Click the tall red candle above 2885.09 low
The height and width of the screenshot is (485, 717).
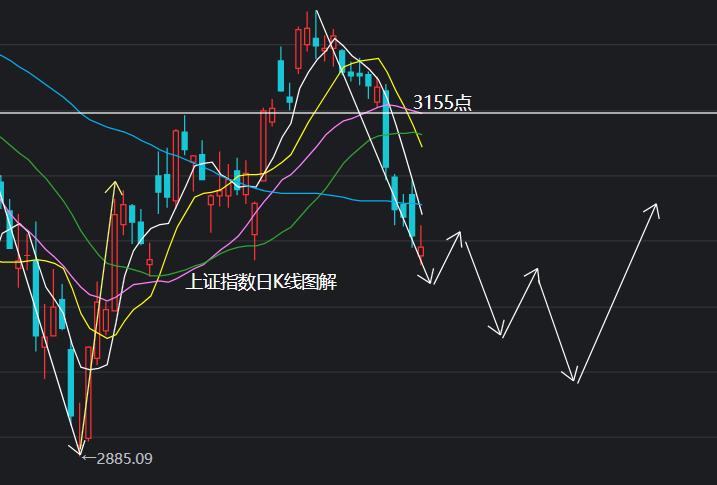click(x=88, y=390)
